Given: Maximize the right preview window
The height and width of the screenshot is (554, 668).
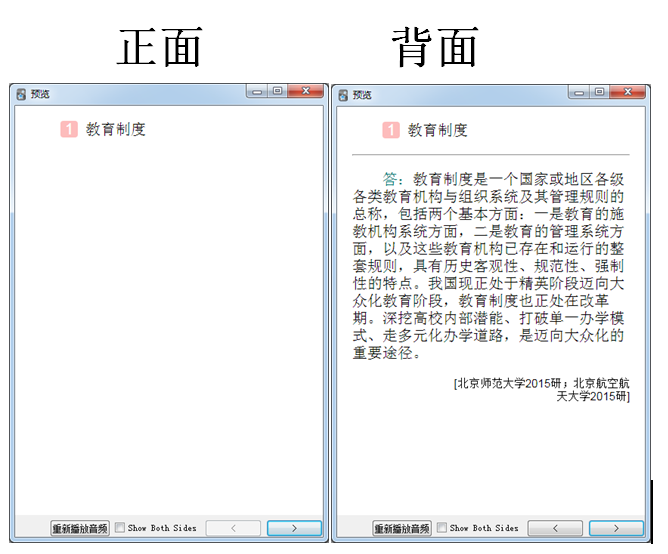Looking at the screenshot, I should pyautogui.click(x=599, y=92).
